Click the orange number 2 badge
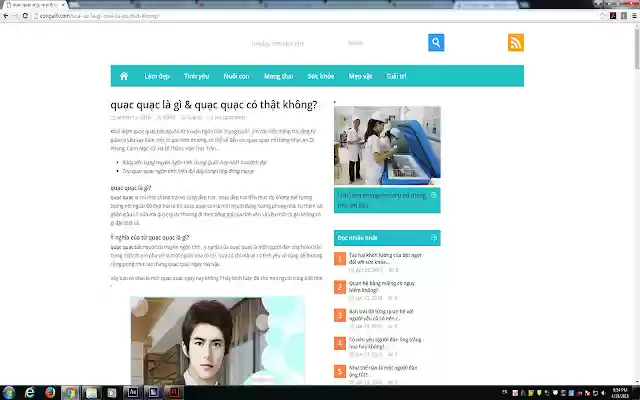Image resolution: width=640 pixels, height=400 pixels. [x=340, y=287]
